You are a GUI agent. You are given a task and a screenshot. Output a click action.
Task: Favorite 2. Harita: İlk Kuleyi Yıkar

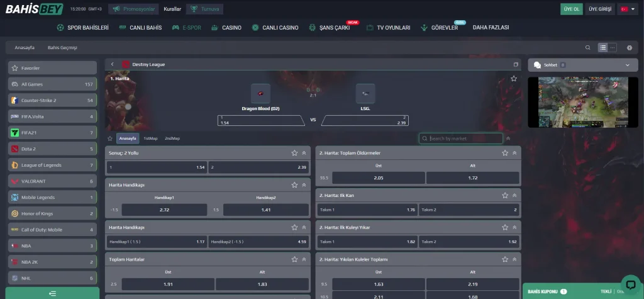click(505, 227)
